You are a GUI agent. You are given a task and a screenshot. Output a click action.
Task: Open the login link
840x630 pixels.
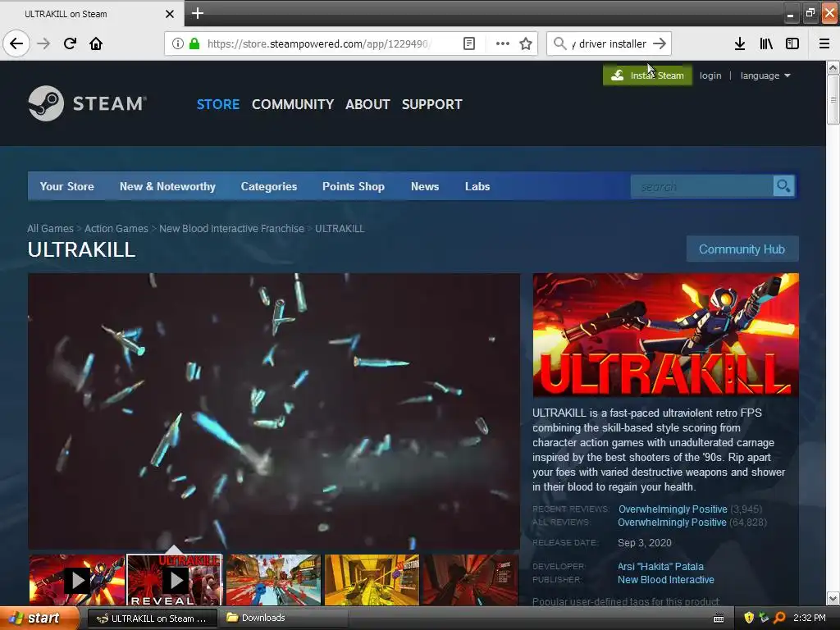coord(710,75)
